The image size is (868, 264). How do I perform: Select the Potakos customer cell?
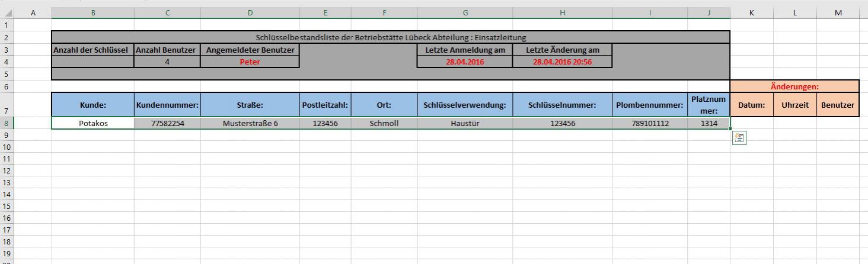(x=93, y=123)
